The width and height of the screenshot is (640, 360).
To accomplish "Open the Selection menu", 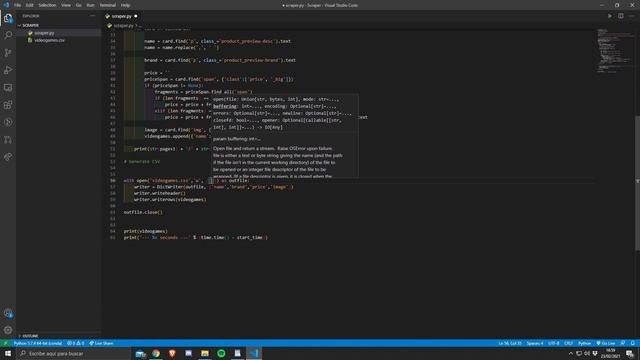I will point(47,5).
